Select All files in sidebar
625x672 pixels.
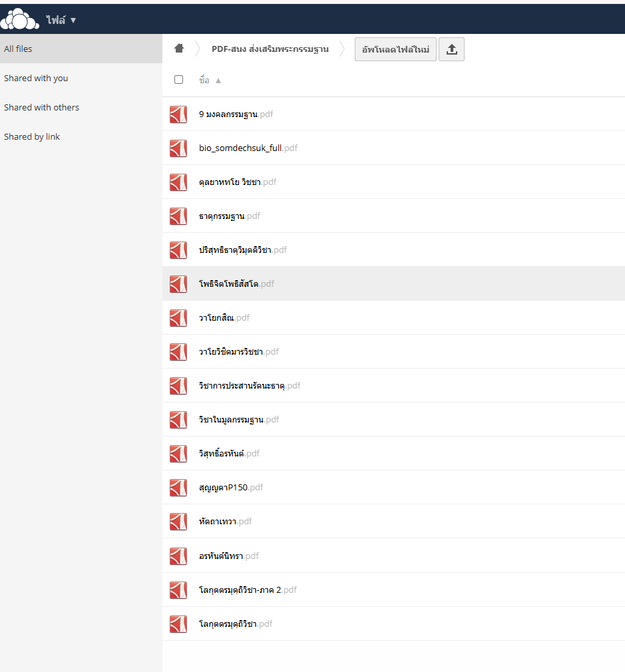point(18,49)
